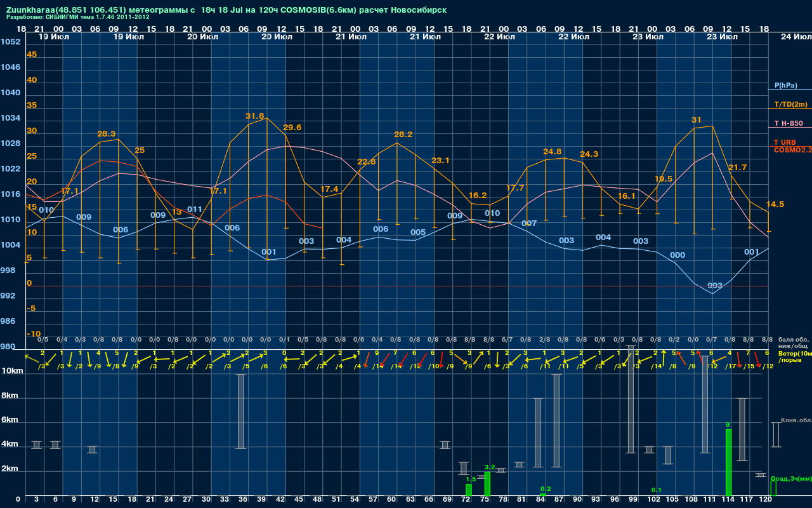Click the 0.1 precipitation value
The width and height of the screenshot is (812, 508).
pyautogui.click(x=657, y=490)
